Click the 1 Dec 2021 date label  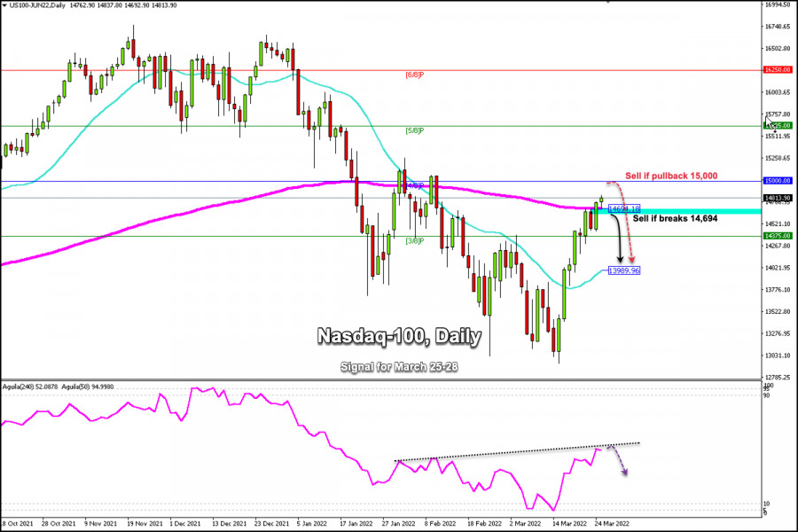pyautogui.click(x=185, y=523)
